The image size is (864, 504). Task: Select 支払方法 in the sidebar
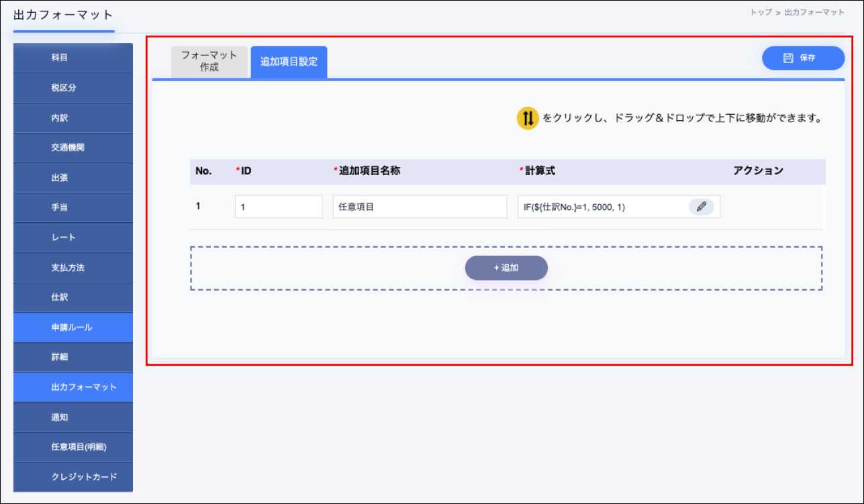(x=73, y=268)
